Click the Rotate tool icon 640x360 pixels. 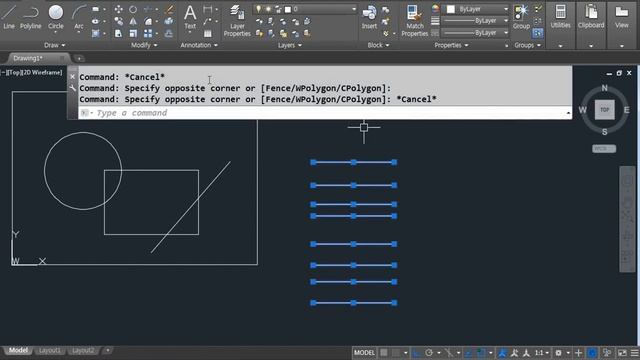pyautogui.click(x=133, y=9)
